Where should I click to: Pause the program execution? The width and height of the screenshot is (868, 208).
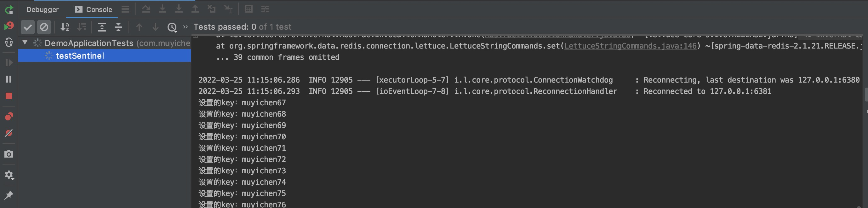click(x=9, y=79)
